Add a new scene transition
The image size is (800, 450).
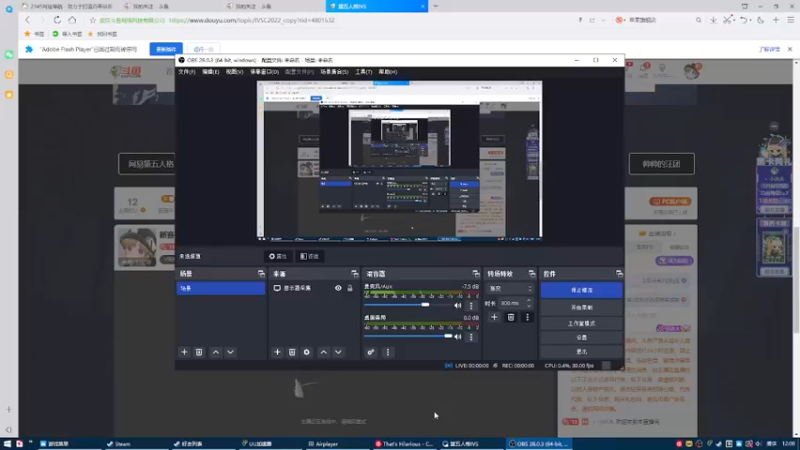pyautogui.click(x=494, y=317)
